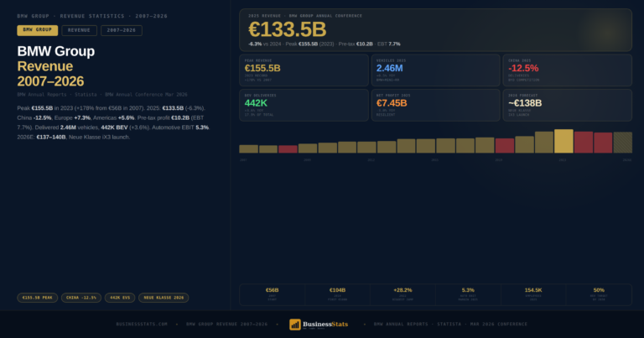Select the 2007–2026 tag pill
Image resolution: width=644 pixels, height=338 pixels.
[122, 30]
